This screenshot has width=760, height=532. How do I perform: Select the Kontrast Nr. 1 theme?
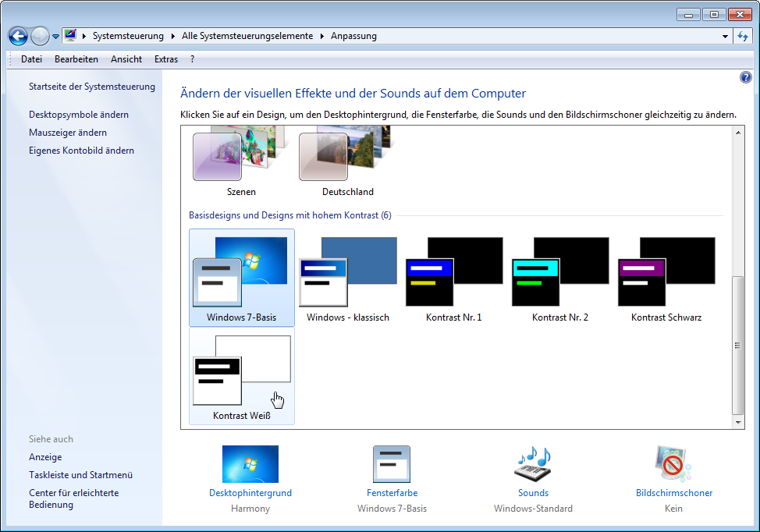point(453,278)
